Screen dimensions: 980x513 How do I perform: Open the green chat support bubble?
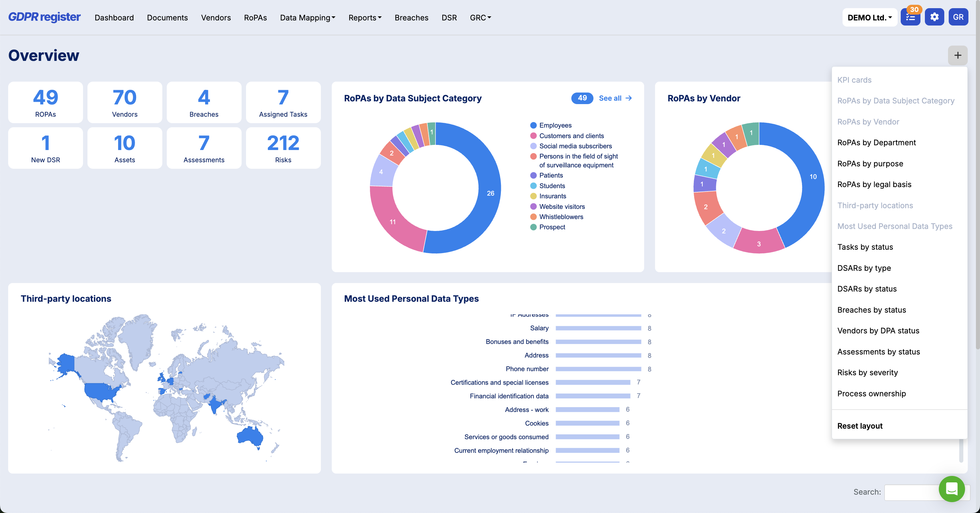(x=951, y=489)
